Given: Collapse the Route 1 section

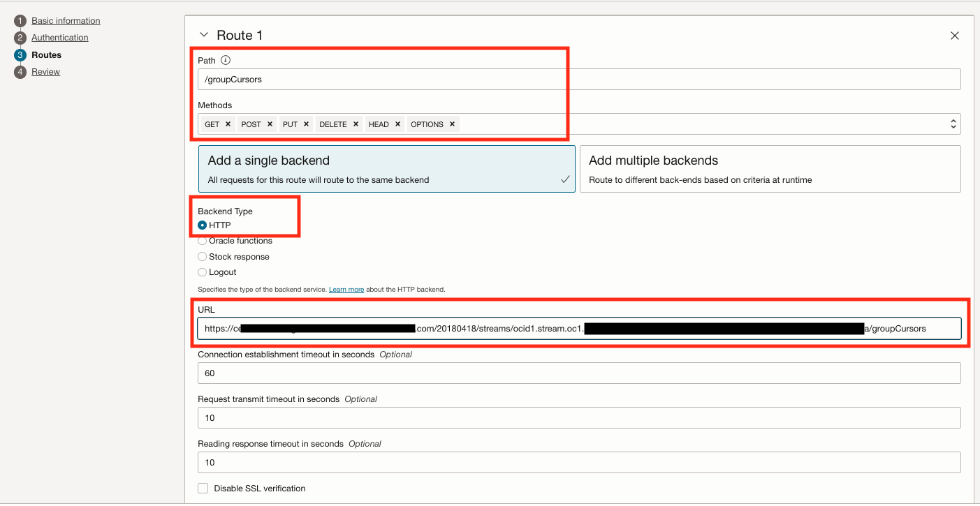Looking at the screenshot, I should point(203,34).
